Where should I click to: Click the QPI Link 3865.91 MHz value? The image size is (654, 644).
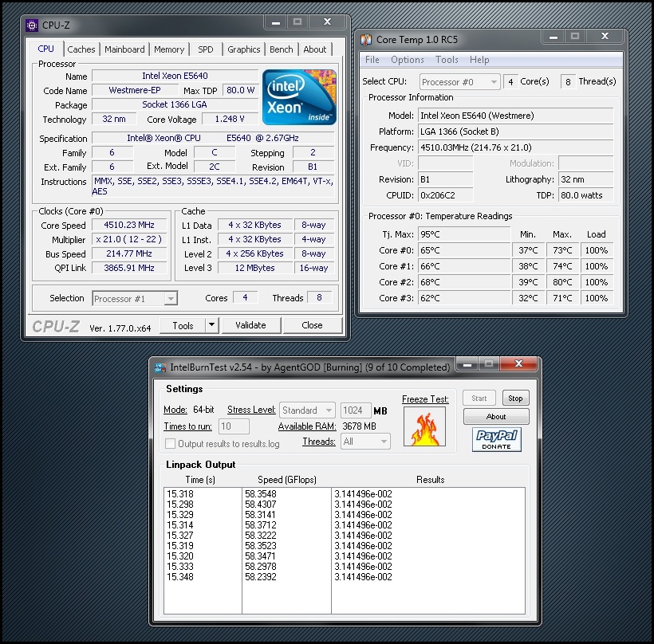click(x=129, y=268)
